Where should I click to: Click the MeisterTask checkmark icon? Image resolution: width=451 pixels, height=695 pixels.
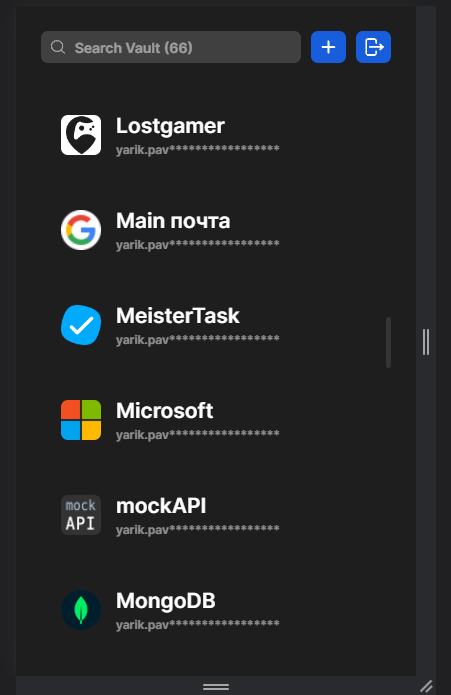(81, 325)
